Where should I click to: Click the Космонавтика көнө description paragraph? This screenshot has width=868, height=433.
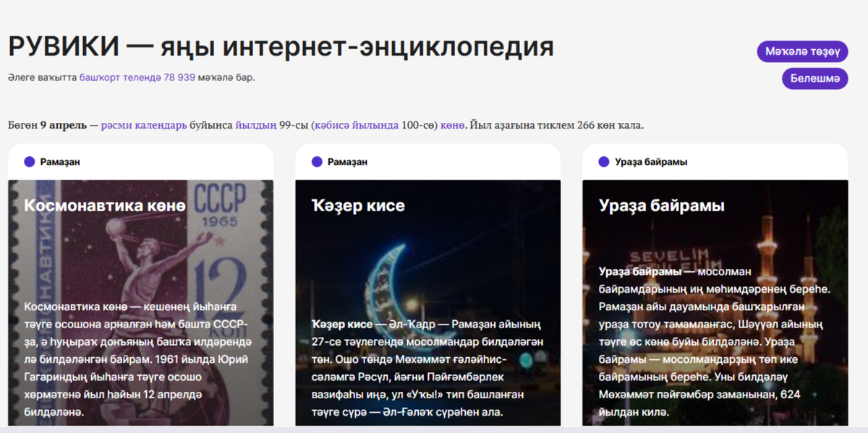click(137, 359)
